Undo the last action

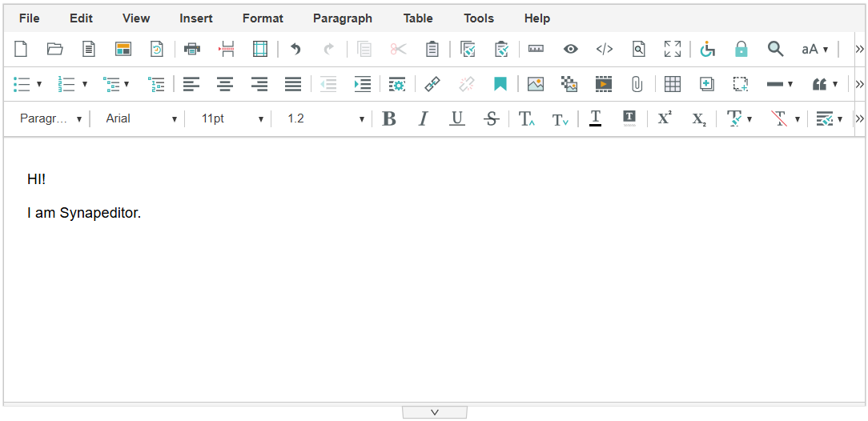(x=295, y=50)
